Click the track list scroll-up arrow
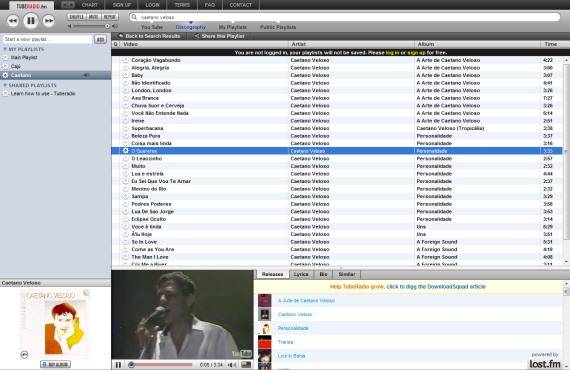 pos(566,60)
